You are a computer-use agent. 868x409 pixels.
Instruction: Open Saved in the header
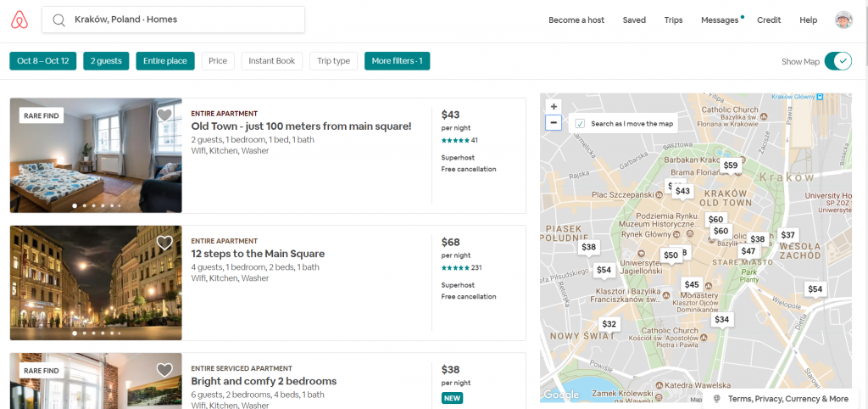point(634,20)
